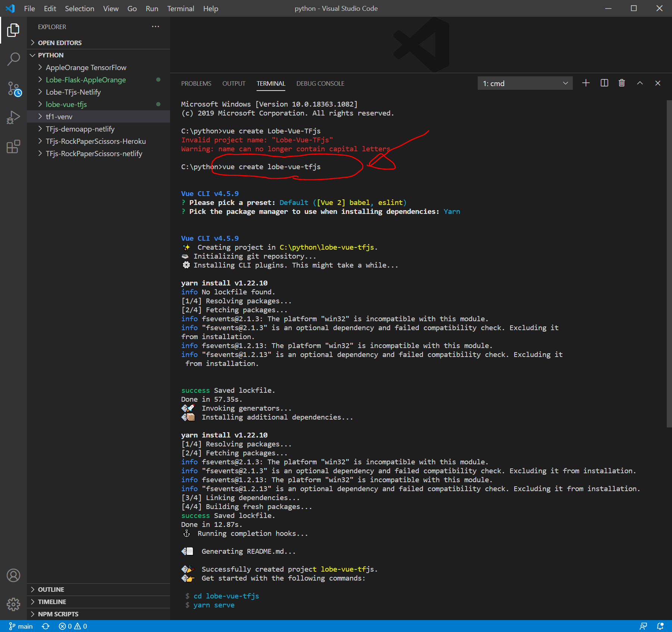
Task: Open the Run and Debug view icon
Action: 13,118
